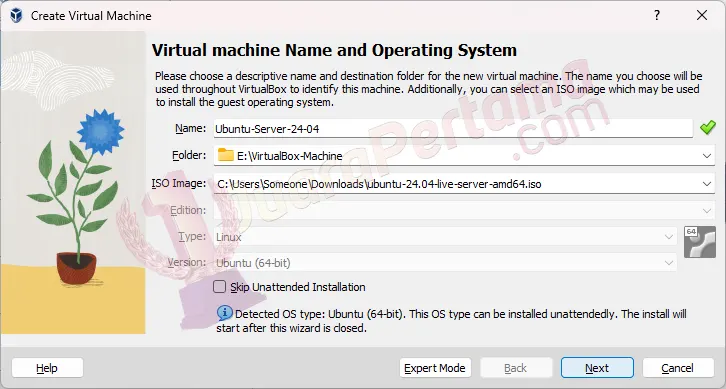Viewport: 726px width, 389px height.
Task: Expand the Folder dropdown arrow
Action: [x=707, y=156]
